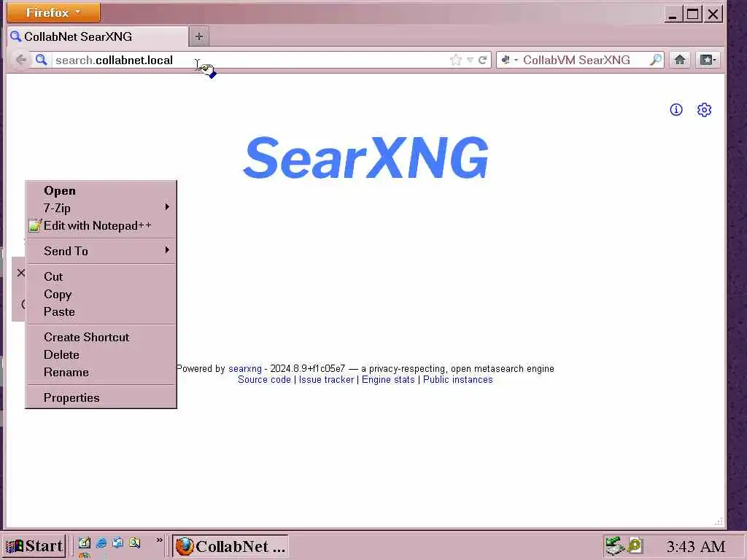The height and width of the screenshot is (560, 747).
Task: Choose Open in the context menu
Action: pyautogui.click(x=101, y=190)
